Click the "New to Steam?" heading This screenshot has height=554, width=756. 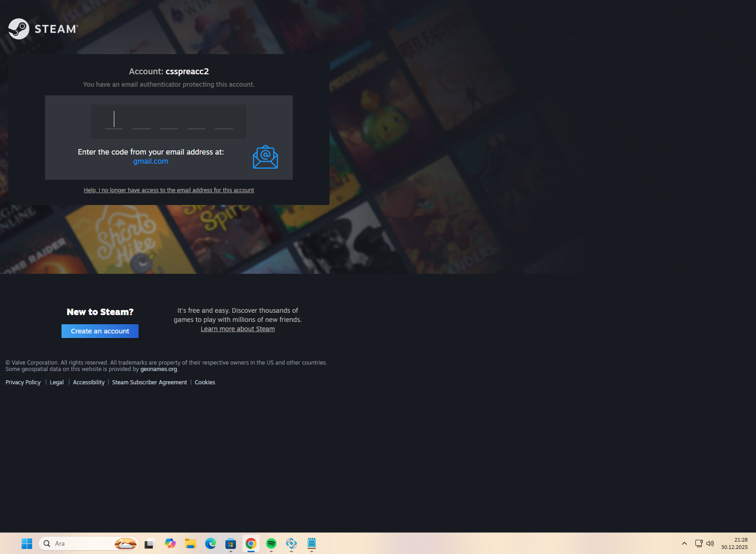point(100,312)
